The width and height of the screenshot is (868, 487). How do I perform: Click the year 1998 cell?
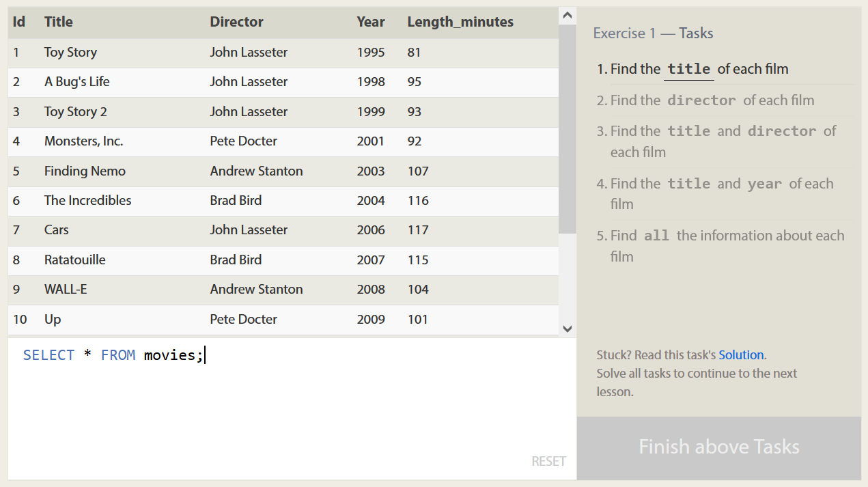click(371, 81)
